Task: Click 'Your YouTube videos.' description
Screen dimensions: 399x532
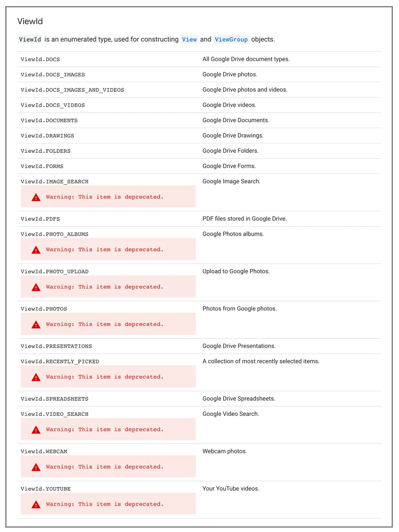Action: pos(231,488)
